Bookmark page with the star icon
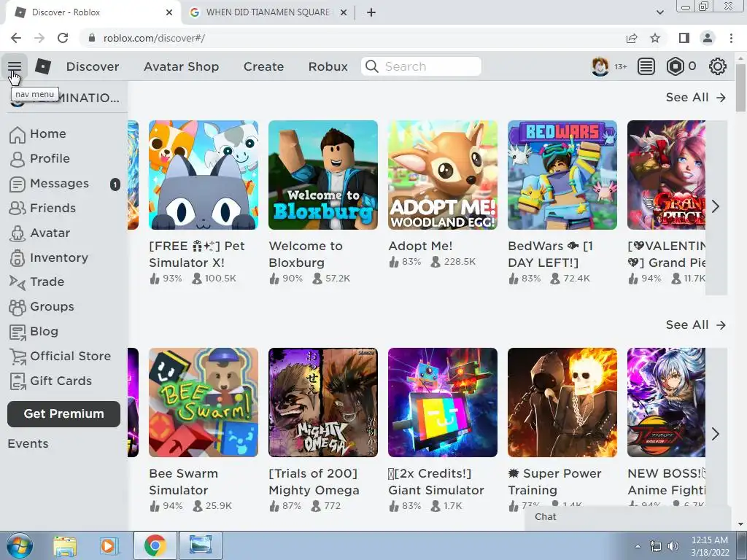 [x=655, y=38]
